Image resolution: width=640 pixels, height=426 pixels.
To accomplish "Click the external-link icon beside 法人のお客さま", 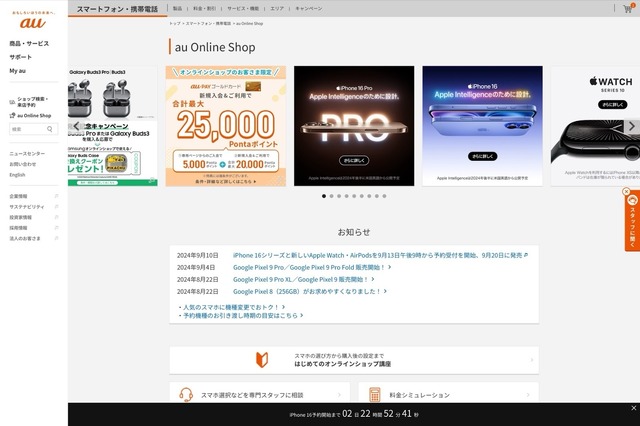I will [56, 238].
